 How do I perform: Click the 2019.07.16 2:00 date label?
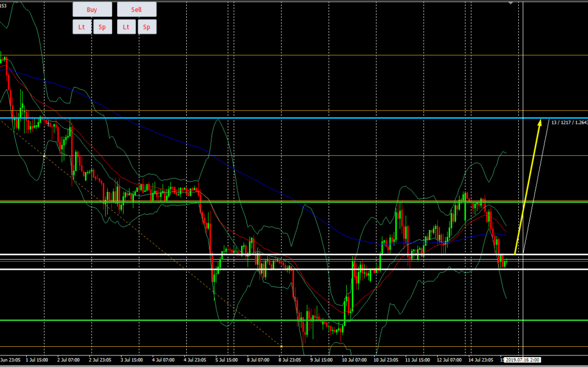coord(522,360)
